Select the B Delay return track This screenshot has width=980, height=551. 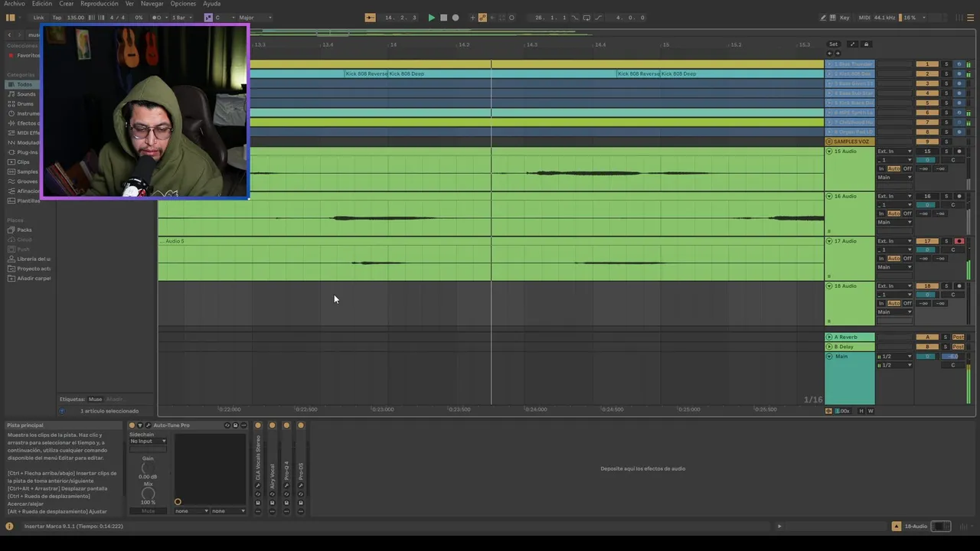click(x=850, y=347)
